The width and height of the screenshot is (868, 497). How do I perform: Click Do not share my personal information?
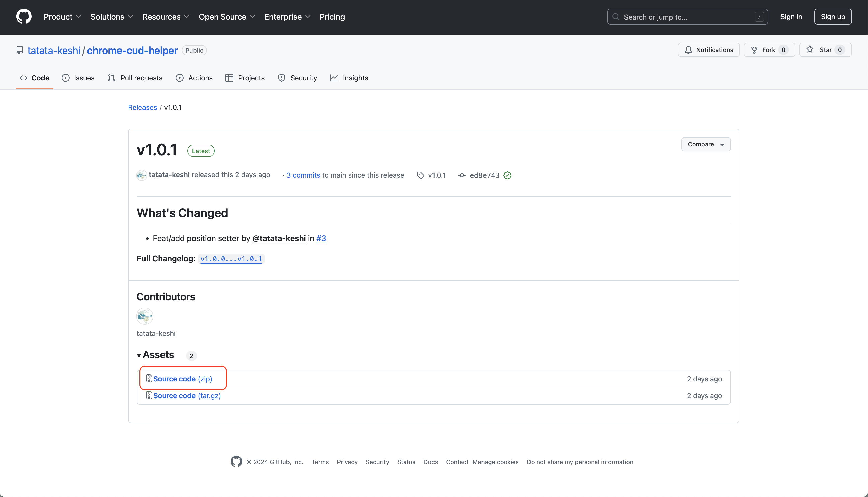(580, 462)
